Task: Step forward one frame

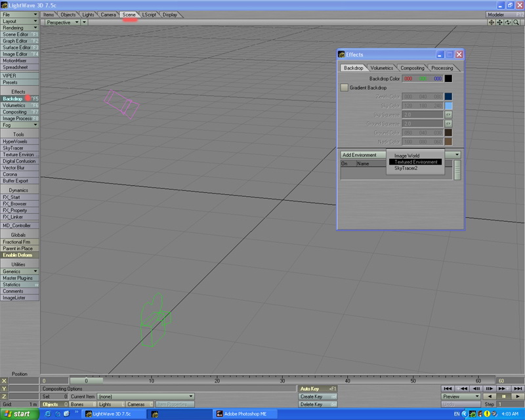Action: point(489,388)
